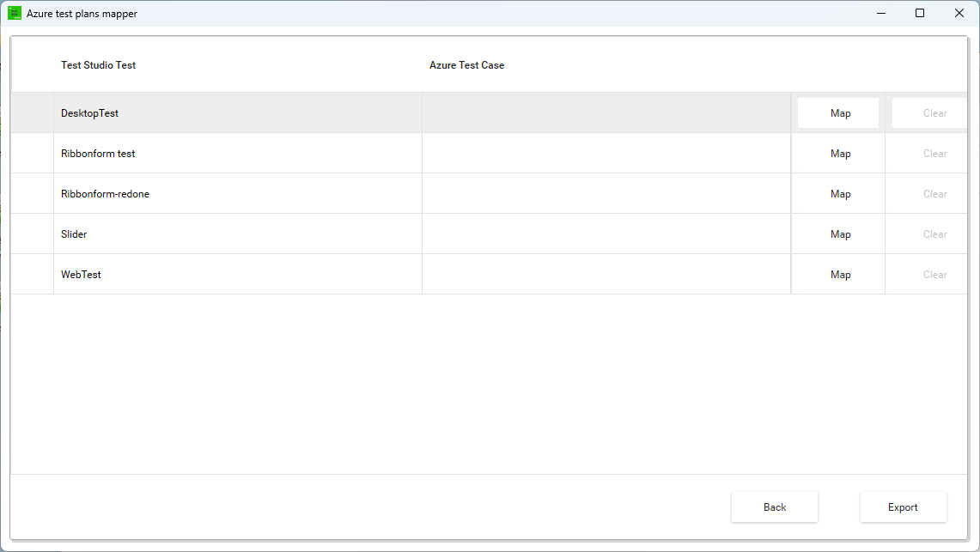Click the Test Studio Test column header

point(98,65)
